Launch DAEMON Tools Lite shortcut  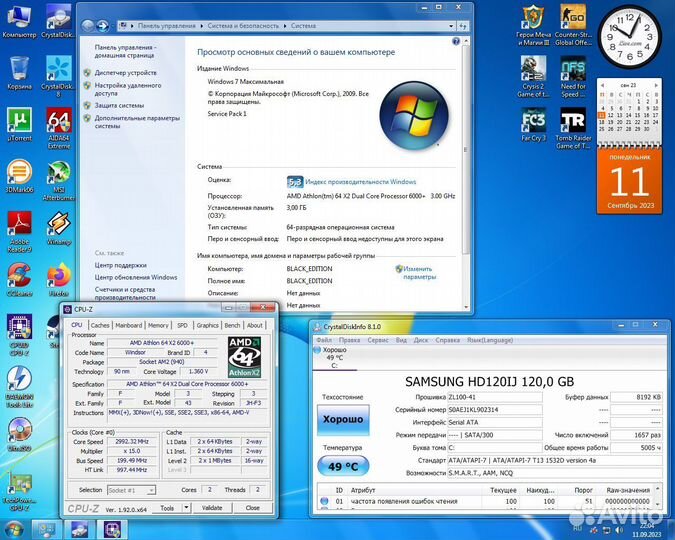19,387
